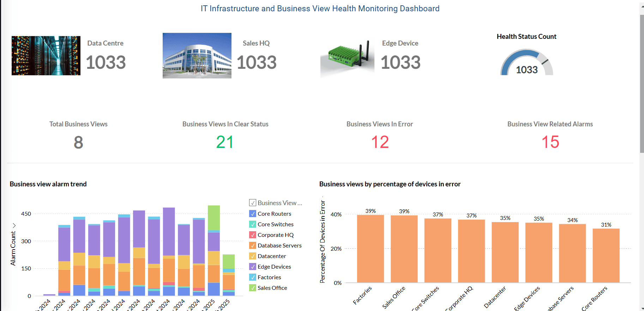Image resolution: width=644 pixels, height=311 pixels.
Task: Disable Edge Devices series checkbox
Action: [253, 267]
